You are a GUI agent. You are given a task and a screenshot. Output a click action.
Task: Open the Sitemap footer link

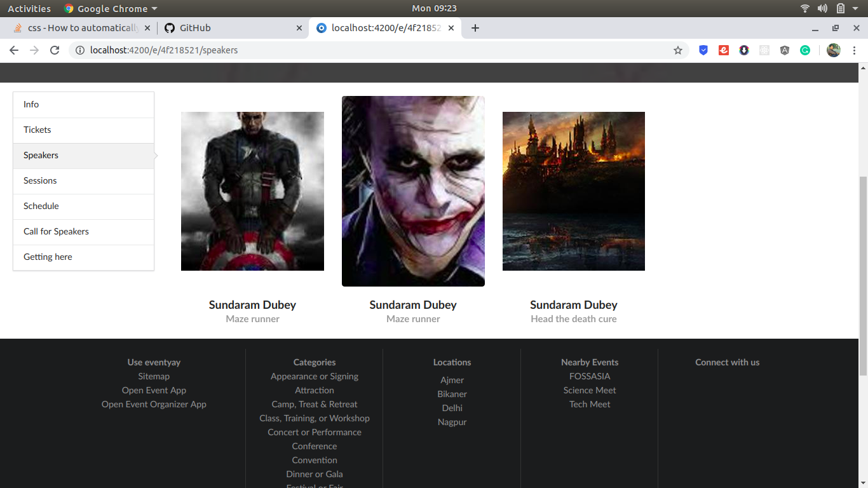[154, 376]
